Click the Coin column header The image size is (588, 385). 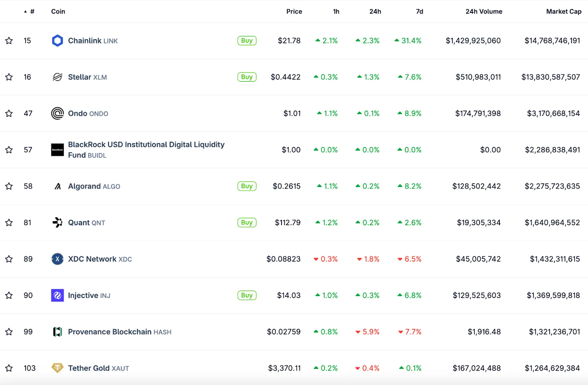click(58, 11)
